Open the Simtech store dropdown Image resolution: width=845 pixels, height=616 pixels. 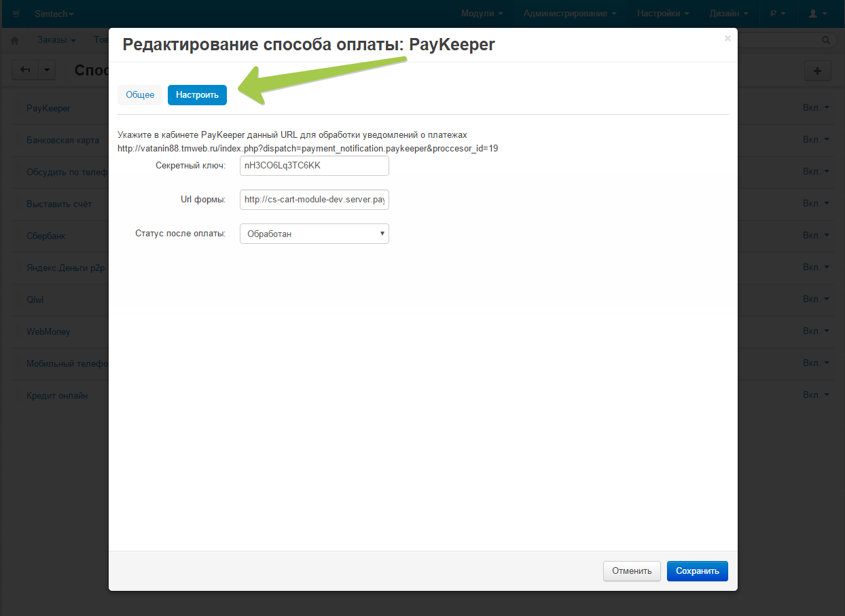coord(54,14)
